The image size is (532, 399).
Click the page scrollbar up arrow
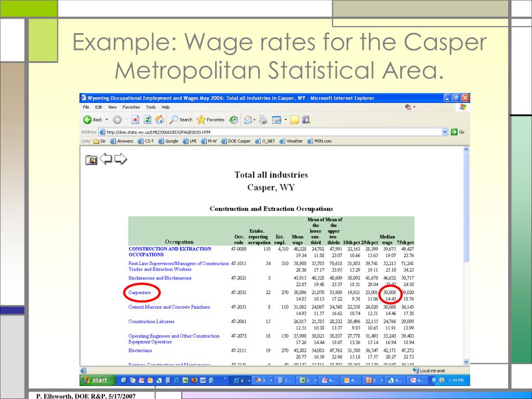point(466,149)
